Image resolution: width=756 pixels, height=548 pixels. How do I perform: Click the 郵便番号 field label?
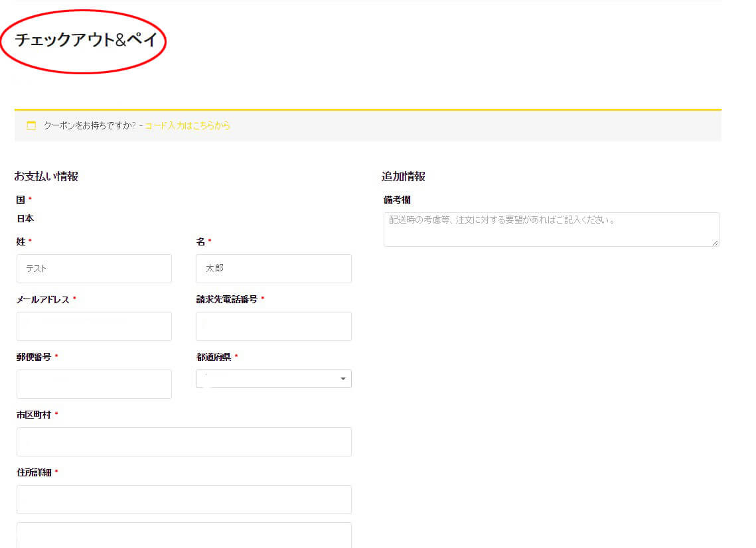pyautogui.click(x=34, y=357)
